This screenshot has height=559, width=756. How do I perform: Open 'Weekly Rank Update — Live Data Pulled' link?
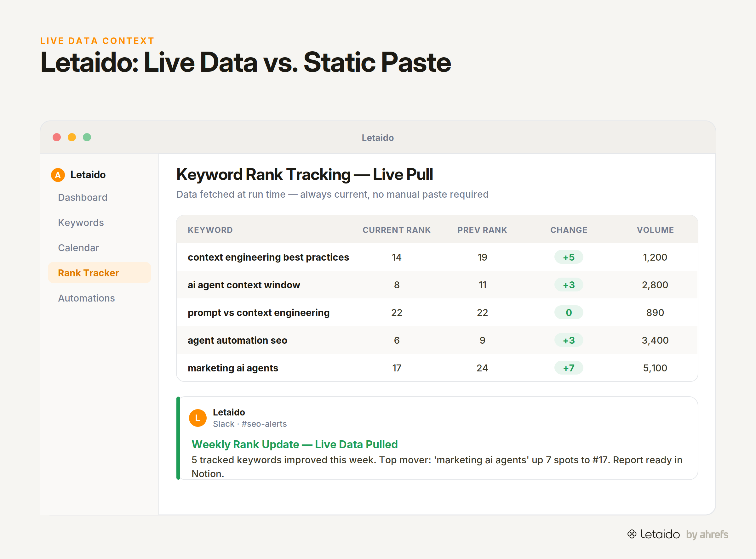click(x=295, y=444)
